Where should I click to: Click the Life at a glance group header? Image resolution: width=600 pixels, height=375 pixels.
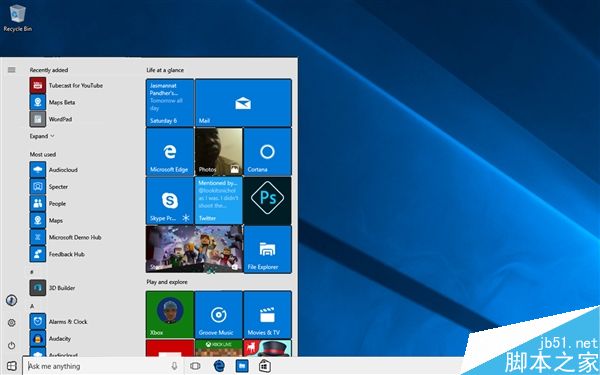[165, 70]
